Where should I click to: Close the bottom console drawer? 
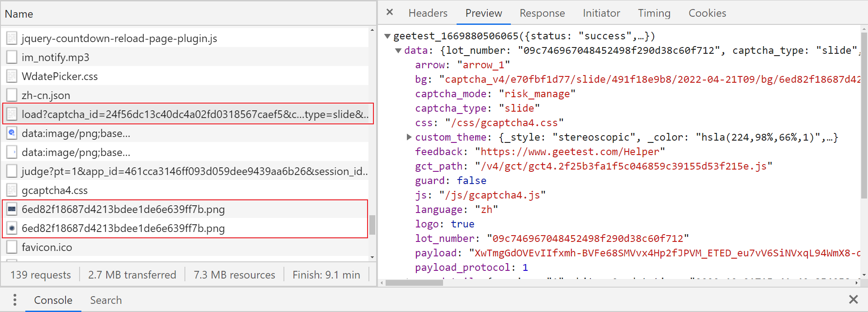[x=853, y=299]
